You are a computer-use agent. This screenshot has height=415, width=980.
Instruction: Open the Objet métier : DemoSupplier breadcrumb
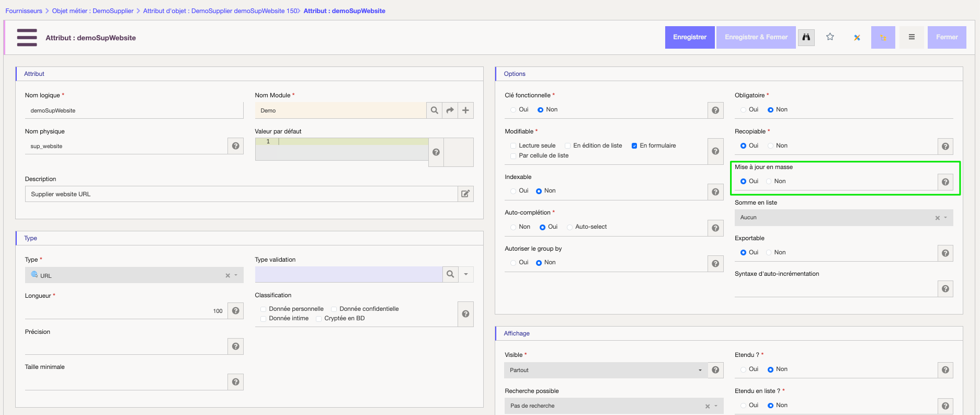93,11
